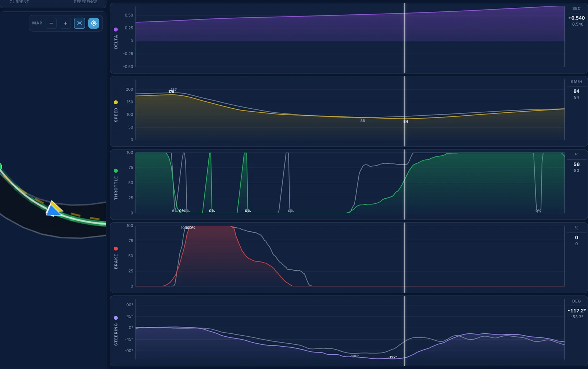Zoom out the map with minus button
This screenshot has width=588, height=369.
click(51, 23)
